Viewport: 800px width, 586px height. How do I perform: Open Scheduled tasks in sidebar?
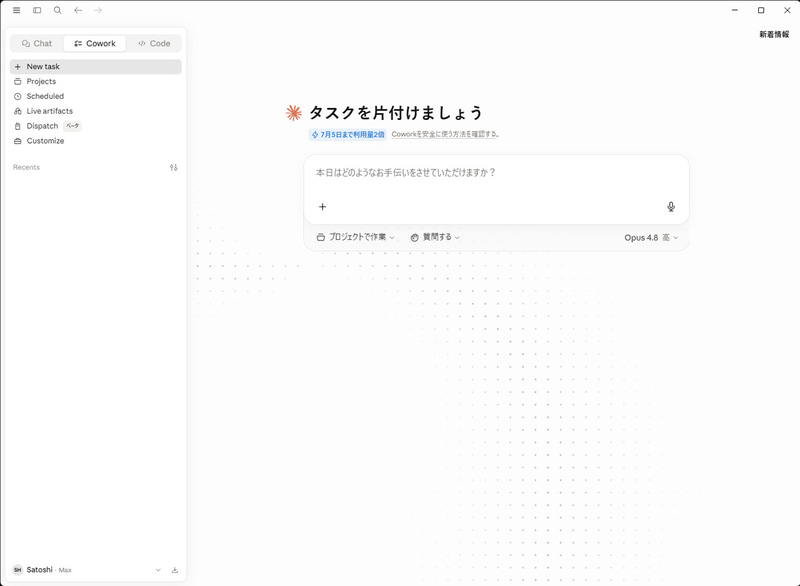[x=95, y=96]
